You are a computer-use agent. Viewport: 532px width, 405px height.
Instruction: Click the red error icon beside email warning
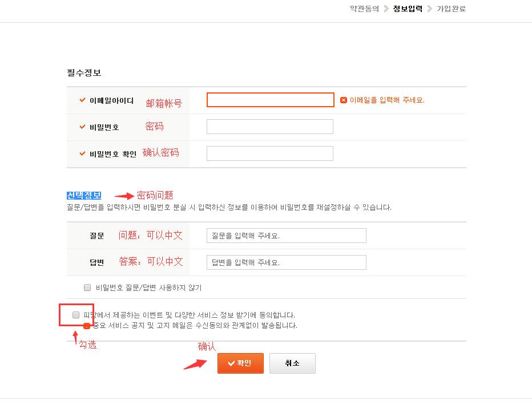tap(344, 100)
